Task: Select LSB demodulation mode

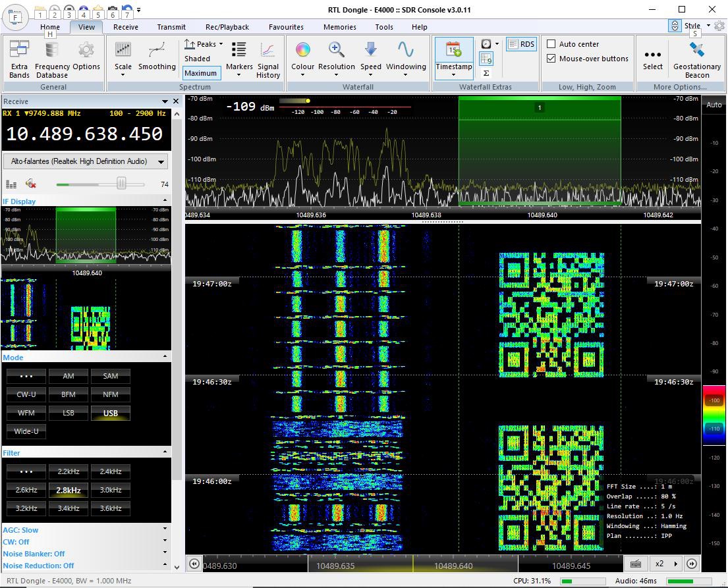Action: pos(69,413)
